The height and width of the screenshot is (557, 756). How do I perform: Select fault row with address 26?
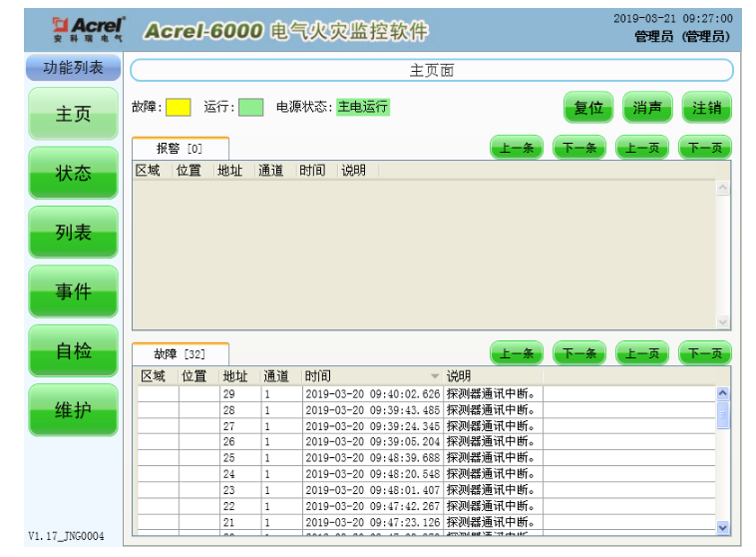pyautogui.click(x=426, y=441)
